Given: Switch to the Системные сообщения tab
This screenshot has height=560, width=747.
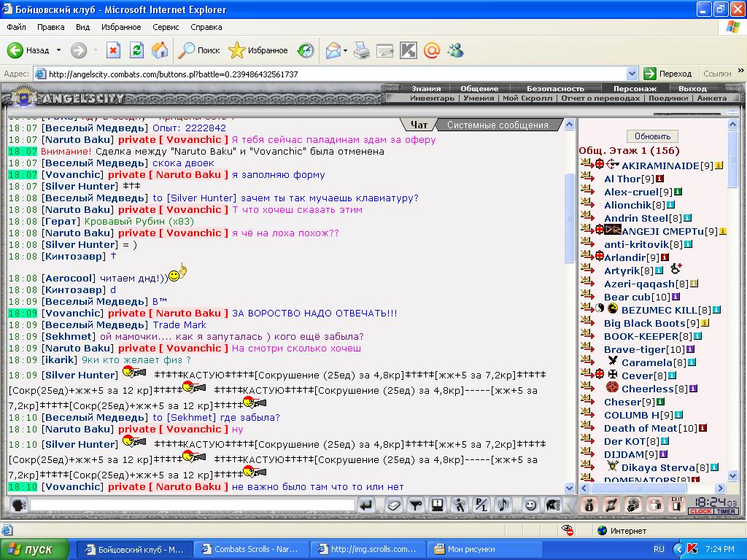Looking at the screenshot, I should pyautogui.click(x=498, y=125).
